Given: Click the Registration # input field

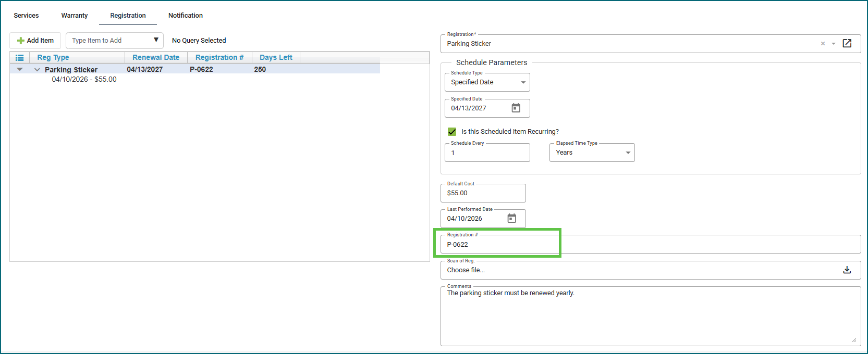Looking at the screenshot, I should 651,244.
